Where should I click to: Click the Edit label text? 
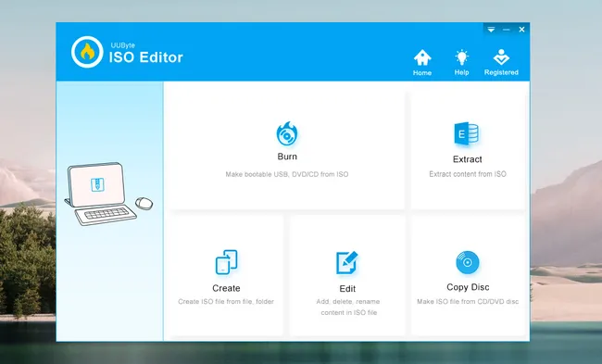347,289
